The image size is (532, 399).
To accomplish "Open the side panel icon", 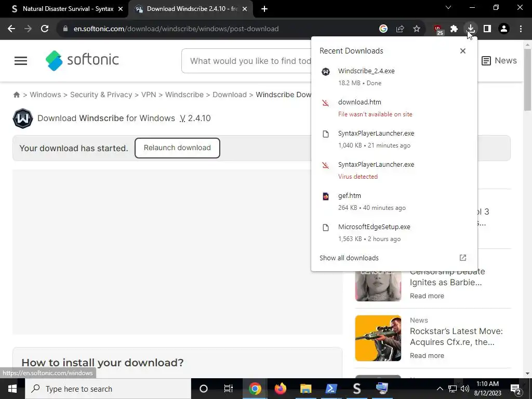I will [487, 29].
